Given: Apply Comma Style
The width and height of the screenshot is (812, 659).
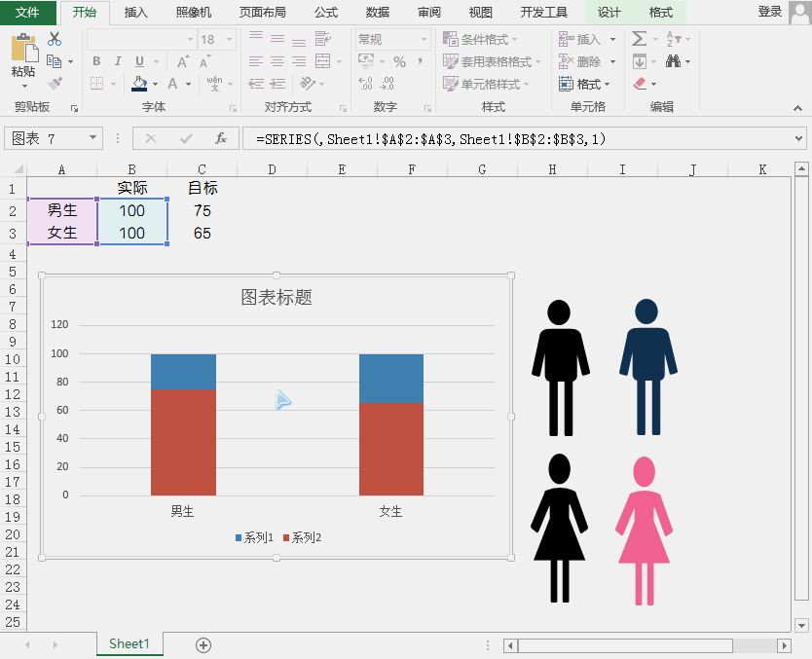Looking at the screenshot, I should pyautogui.click(x=420, y=61).
